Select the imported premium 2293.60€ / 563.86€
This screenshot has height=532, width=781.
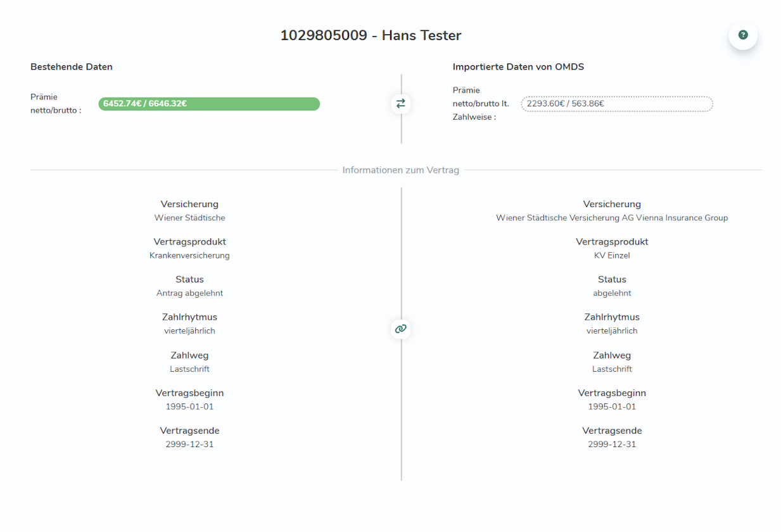(x=617, y=104)
